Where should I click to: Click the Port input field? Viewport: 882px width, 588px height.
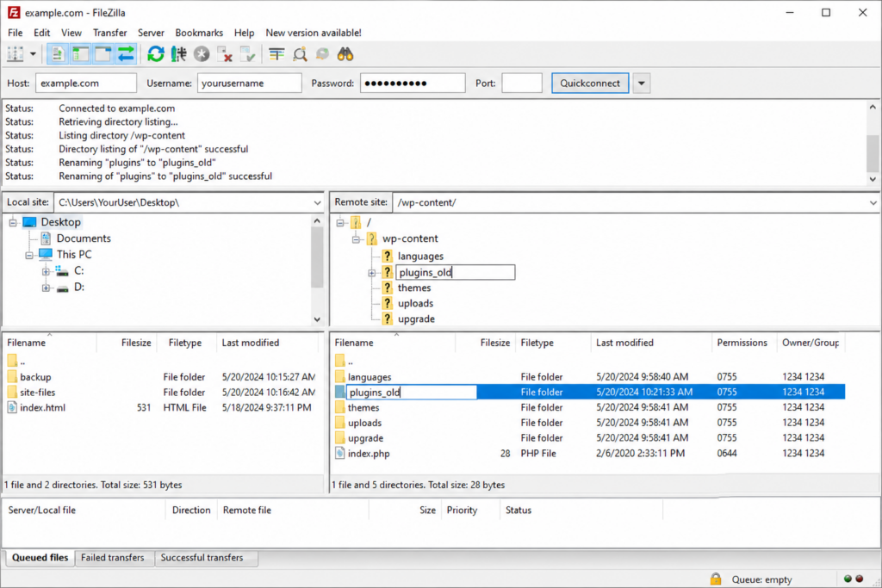(522, 84)
